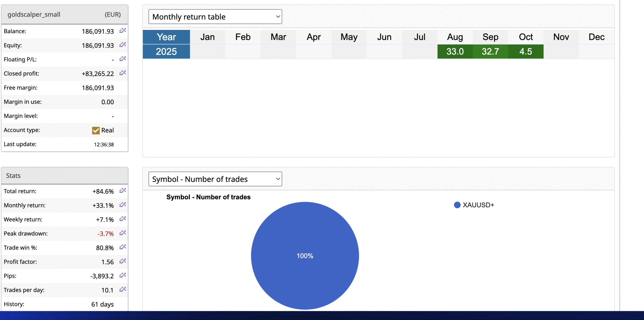This screenshot has height=320, width=644.
Task: Click chart icon beside Profit factor
Action: tap(123, 261)
